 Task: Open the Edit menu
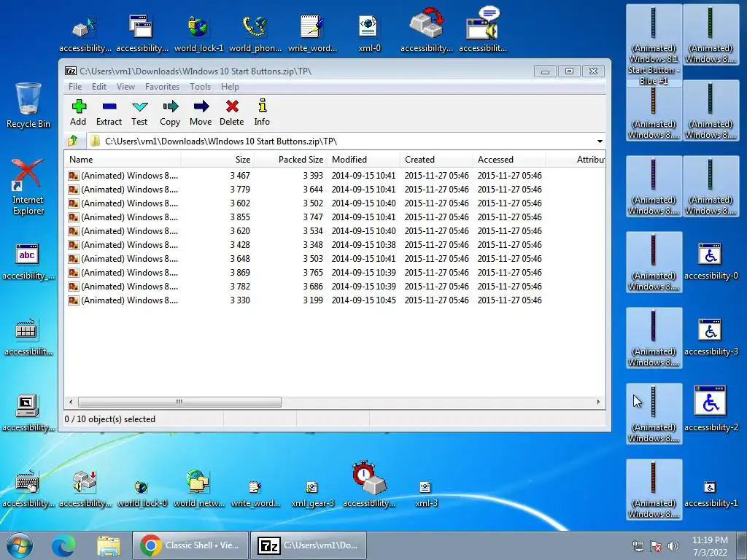click(x=99, y=87)
